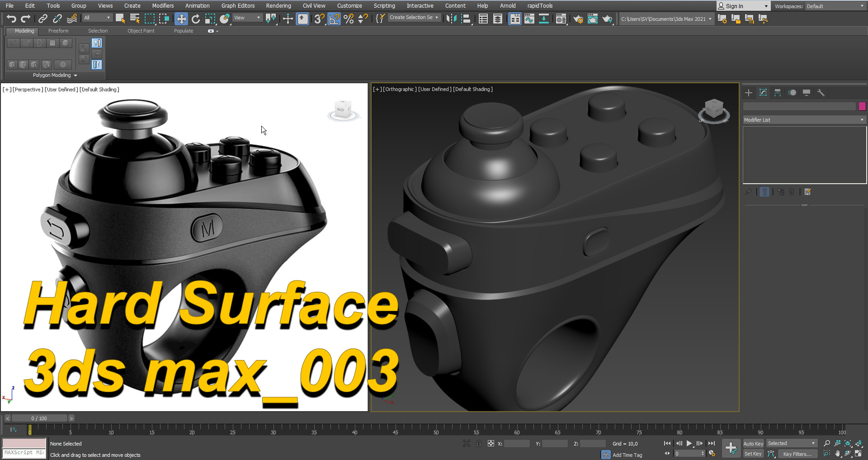Activate the Select and Rotate tool

(x=196, y=19)
